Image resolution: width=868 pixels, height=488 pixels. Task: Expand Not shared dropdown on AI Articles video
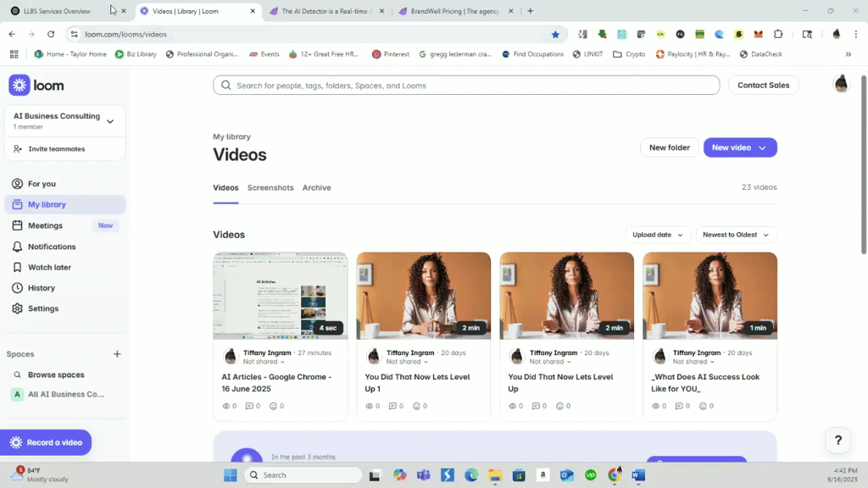264,362
